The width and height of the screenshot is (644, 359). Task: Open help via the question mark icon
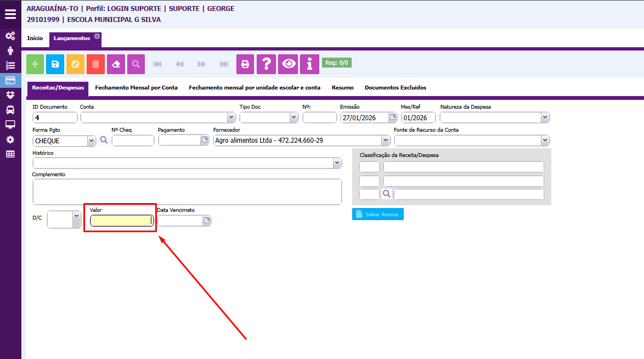[x=266, y=64]
